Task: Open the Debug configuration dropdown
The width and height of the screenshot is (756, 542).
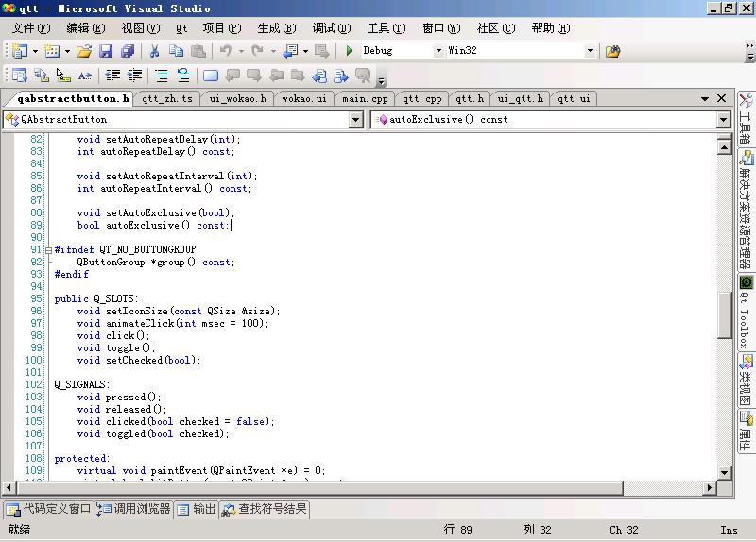Action: tap(437, 51)
